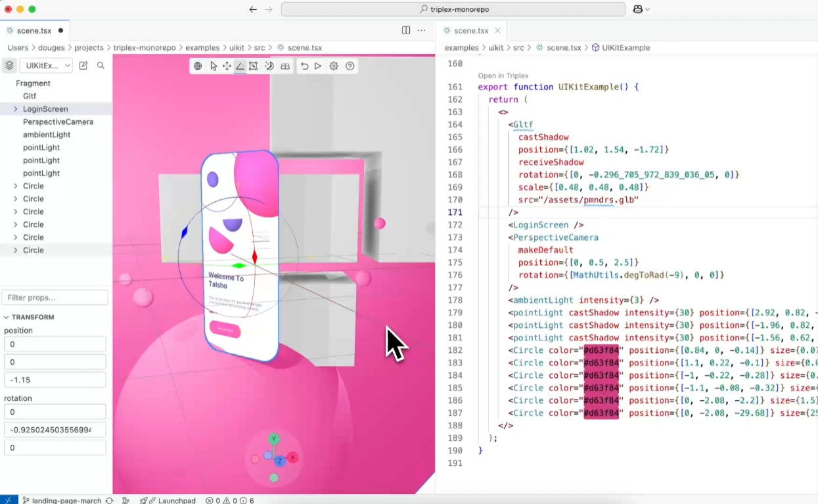Image resolution: width=818 pixels, height=504 pixels.
Task: Select the first pointLight tree item
Action: pos(41,147)
